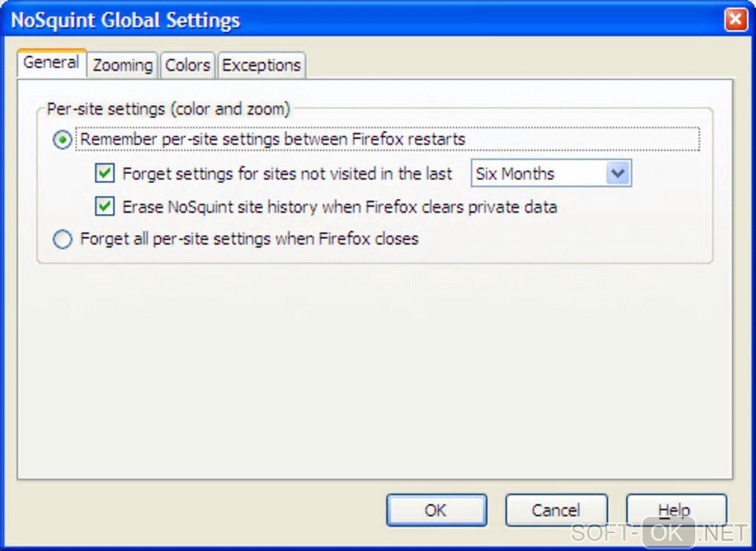Choose the Forget all per-site settings radio button
Viewport: 756px width, 551px height.
pos(63,240)
